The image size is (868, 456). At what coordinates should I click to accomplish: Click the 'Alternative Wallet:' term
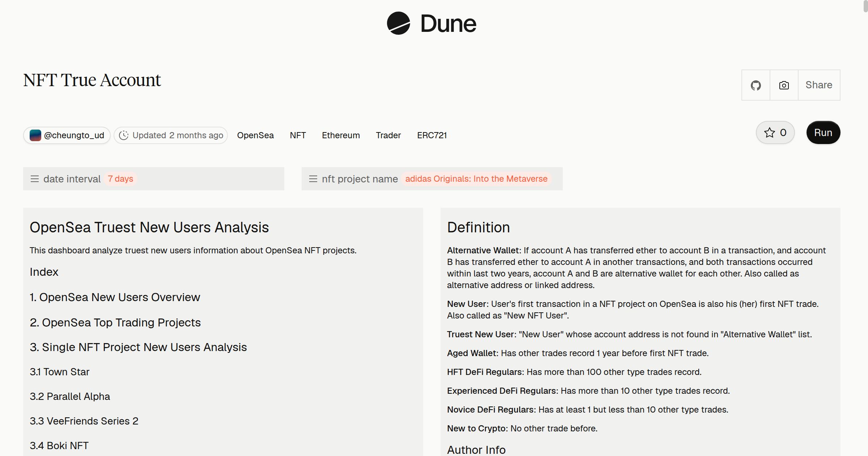484,250
